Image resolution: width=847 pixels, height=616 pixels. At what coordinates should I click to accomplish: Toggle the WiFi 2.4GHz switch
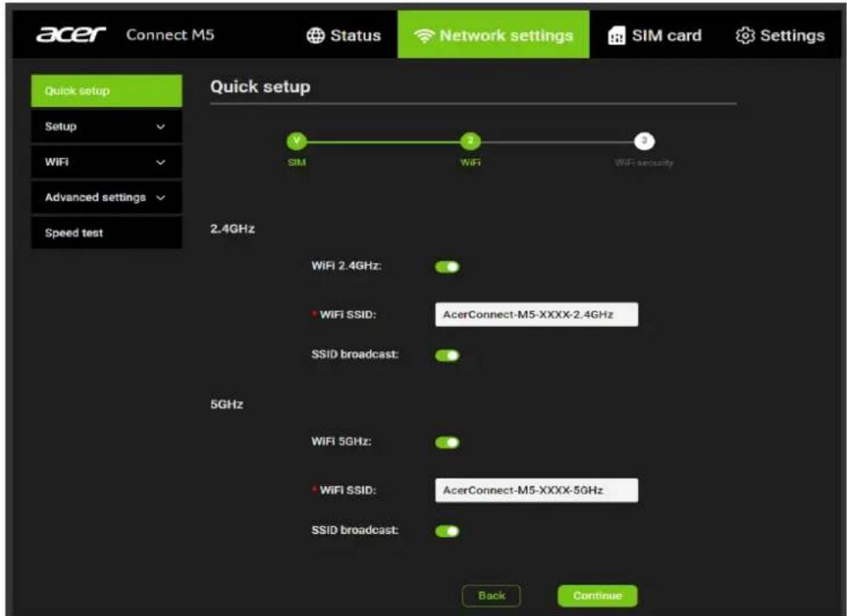point(447,266)
